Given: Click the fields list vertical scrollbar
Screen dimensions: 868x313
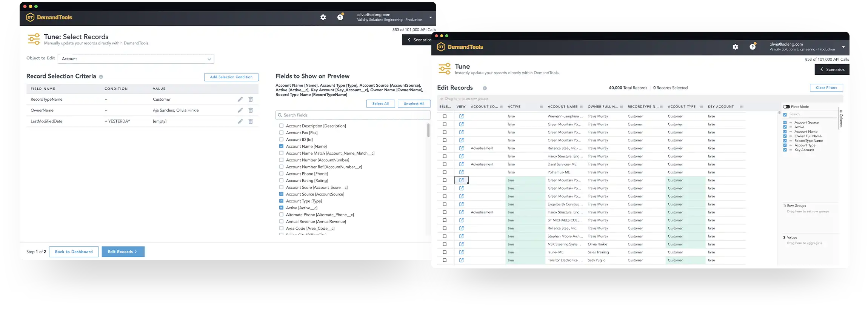Looking at the screenshot, I should [428, 130].
